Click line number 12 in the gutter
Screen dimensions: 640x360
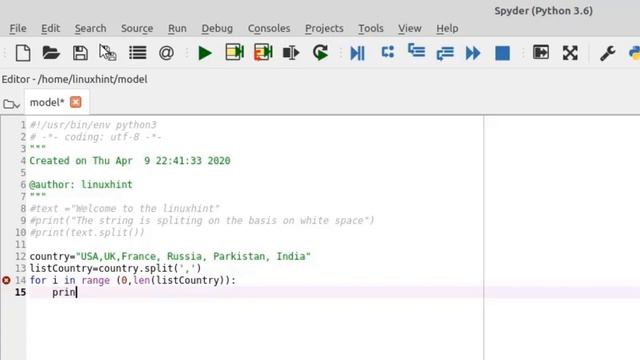click(20, 256)
